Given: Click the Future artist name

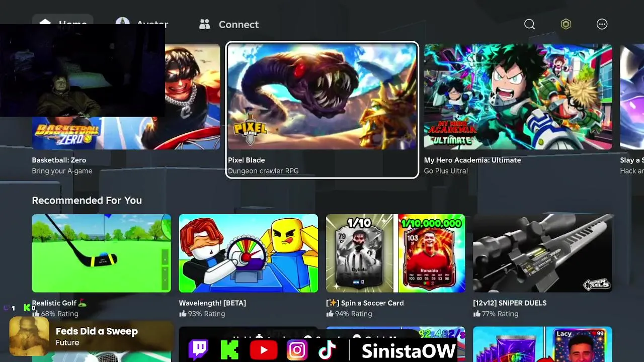Looking at the screenshot, I should pyautogui.click(x=67, y=343).
